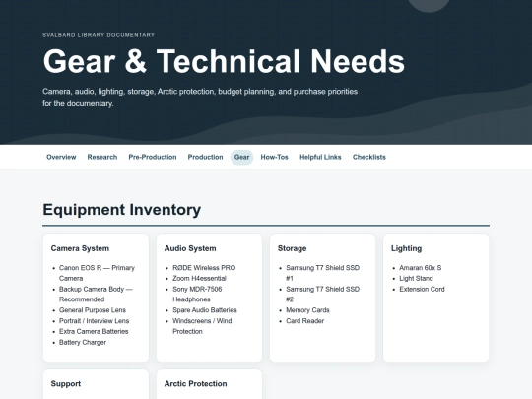Select the RØDE Wireless PRO item
532x399 pixels.
coord(204,268)
